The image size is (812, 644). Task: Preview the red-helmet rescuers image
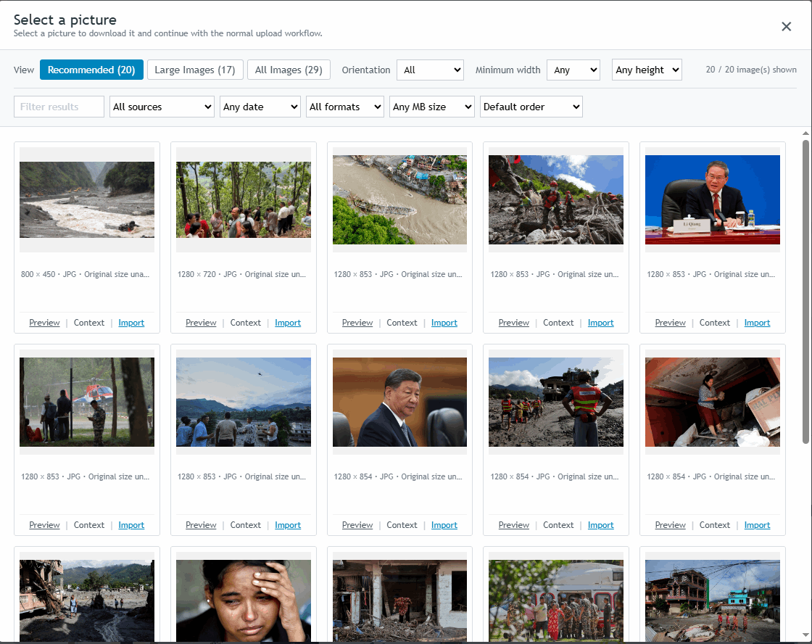tap(514, 323)
